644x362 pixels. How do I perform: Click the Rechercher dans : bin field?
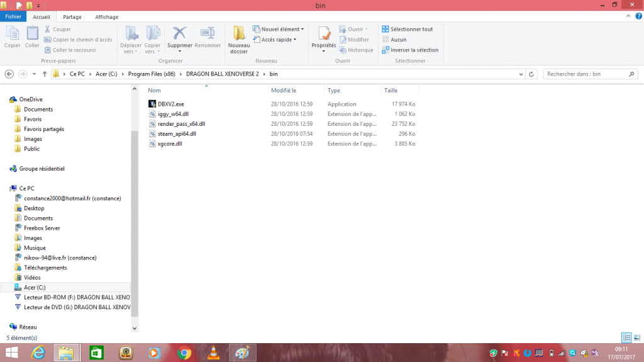(x=590, y=74)
